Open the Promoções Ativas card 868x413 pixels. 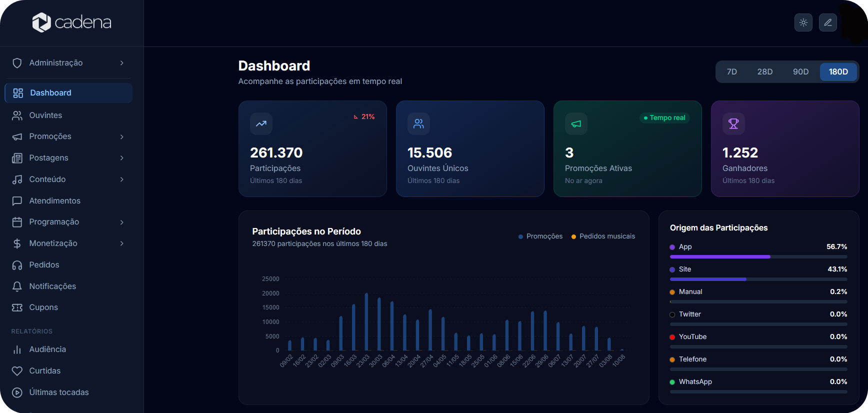[627, 149]
